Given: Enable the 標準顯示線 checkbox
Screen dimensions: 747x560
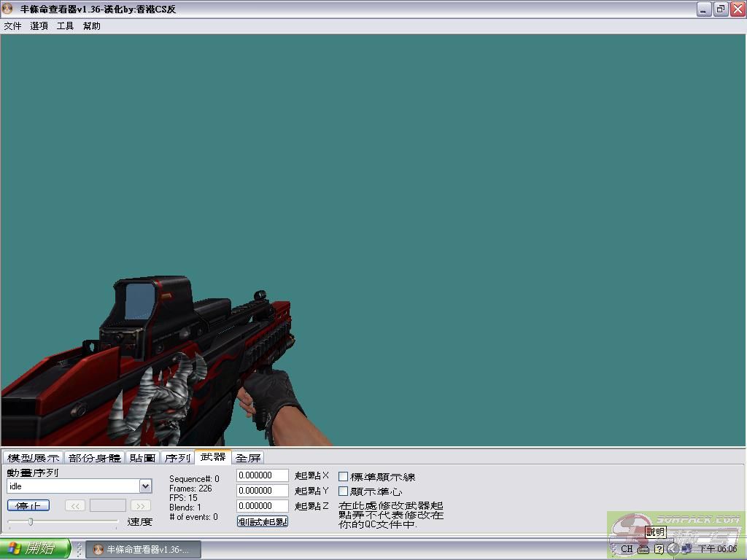Looking at the screenshot, I should click(344, 476).
